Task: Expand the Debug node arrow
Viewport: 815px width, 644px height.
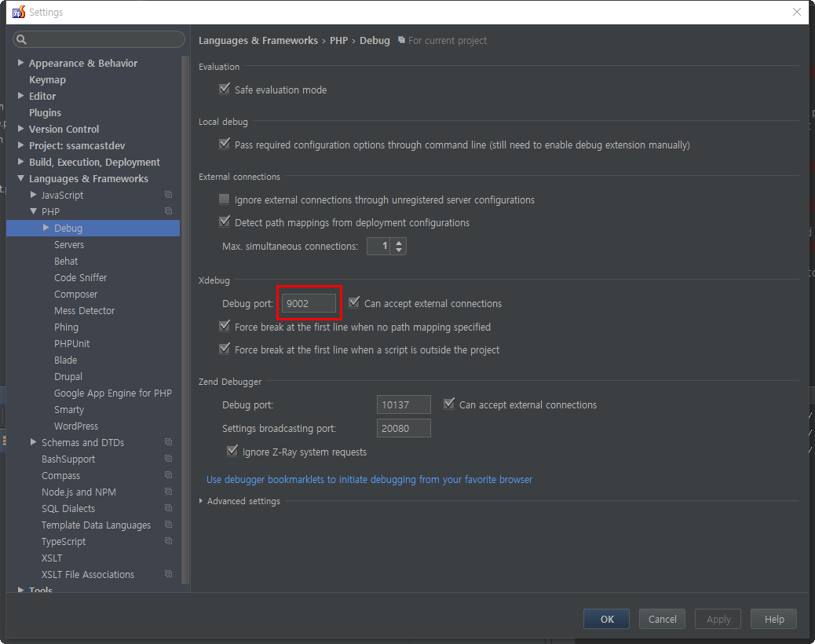Action: pos(46,228)
